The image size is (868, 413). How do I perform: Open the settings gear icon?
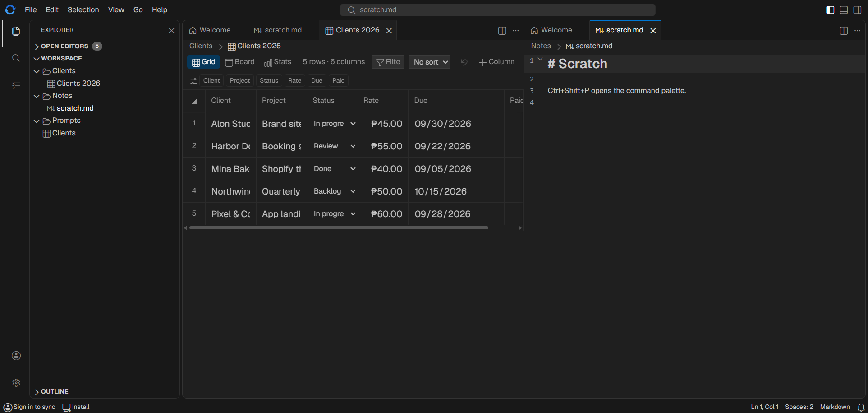pos(16,383)
